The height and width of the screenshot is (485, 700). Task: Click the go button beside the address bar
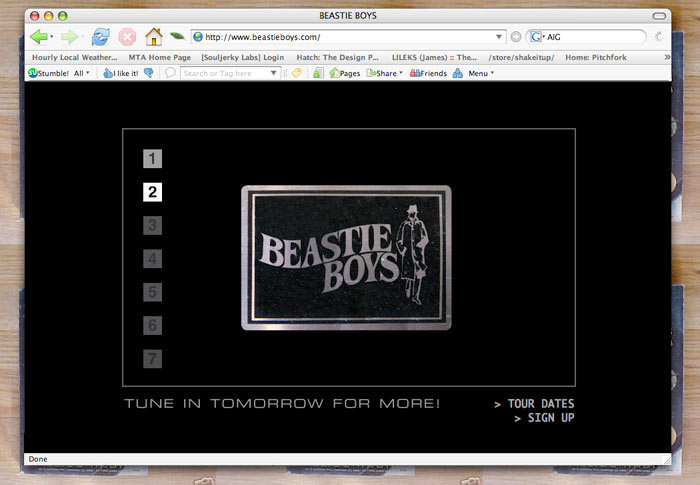click(516, 37)
